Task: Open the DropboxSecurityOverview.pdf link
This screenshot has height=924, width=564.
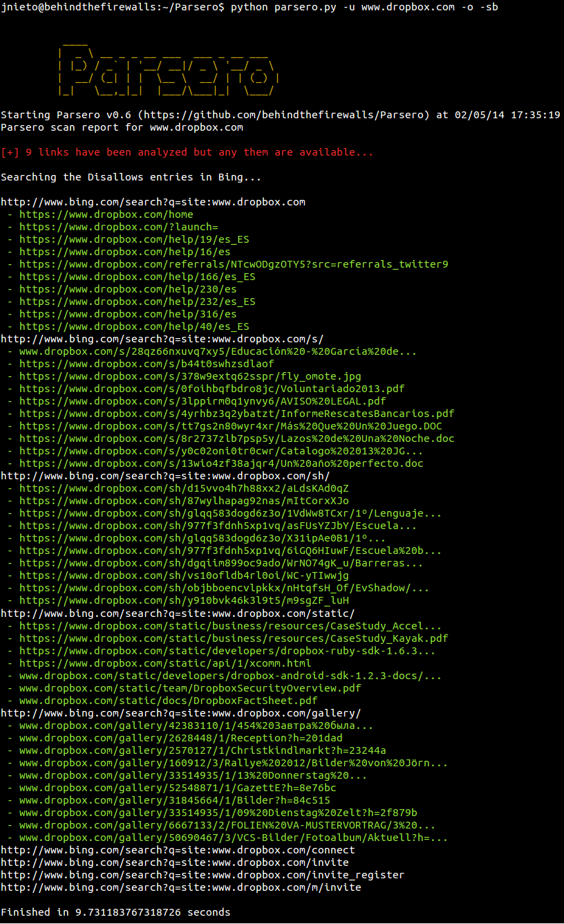Action: 190,687
